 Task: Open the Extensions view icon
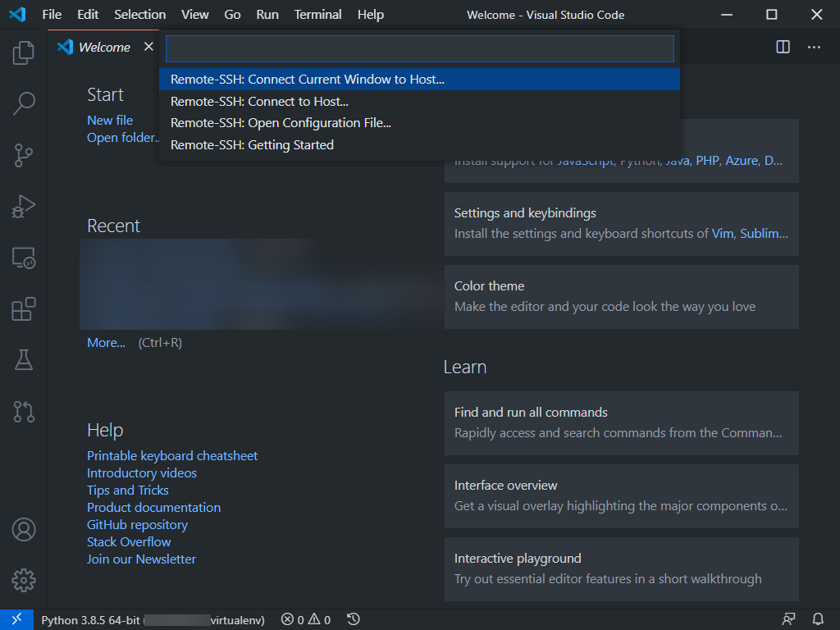[x=24, y=309]
